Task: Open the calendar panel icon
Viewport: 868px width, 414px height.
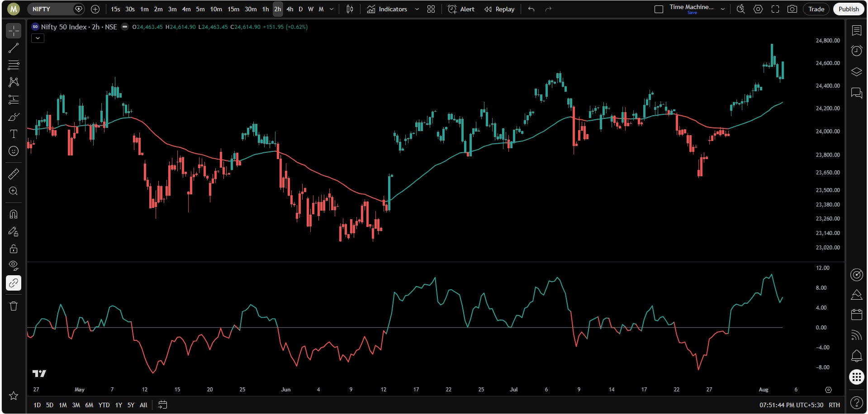Action: (x=856, y=315)
